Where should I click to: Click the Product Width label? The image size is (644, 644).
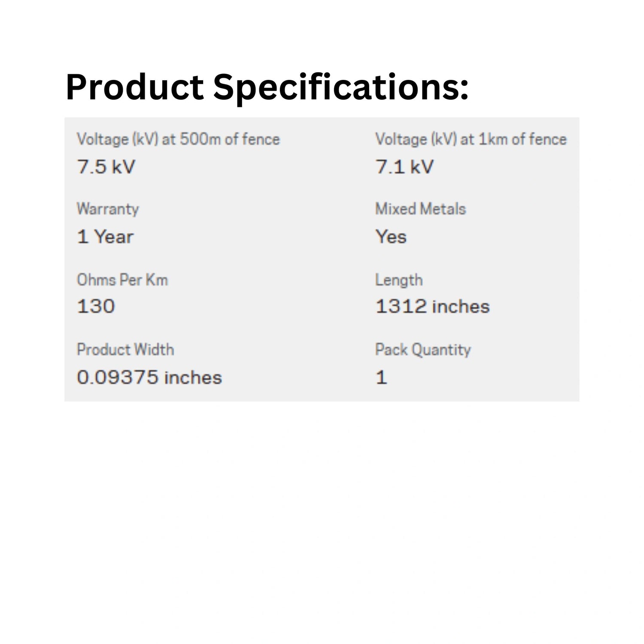point(125,349)
